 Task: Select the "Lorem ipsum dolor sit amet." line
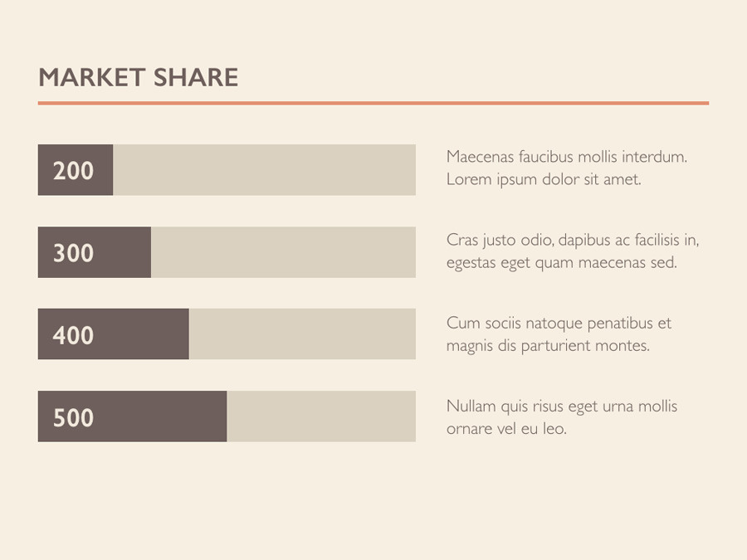pyautogui.click(x=544, y=179)
